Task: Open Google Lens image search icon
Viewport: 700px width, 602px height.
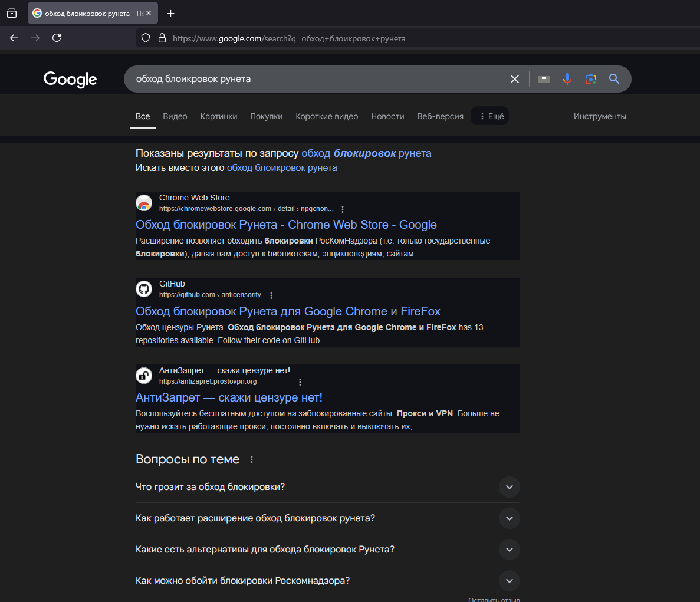Action: coord(591,79)
